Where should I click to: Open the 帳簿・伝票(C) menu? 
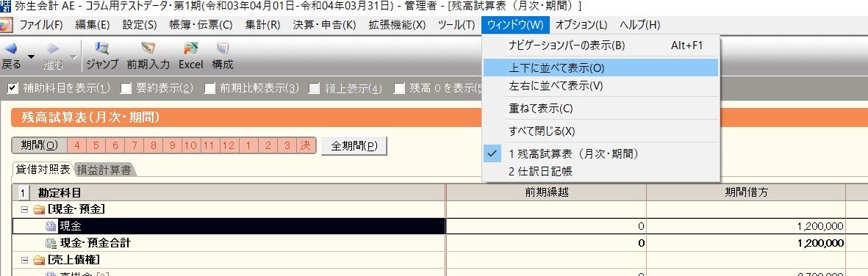[201, 25]
